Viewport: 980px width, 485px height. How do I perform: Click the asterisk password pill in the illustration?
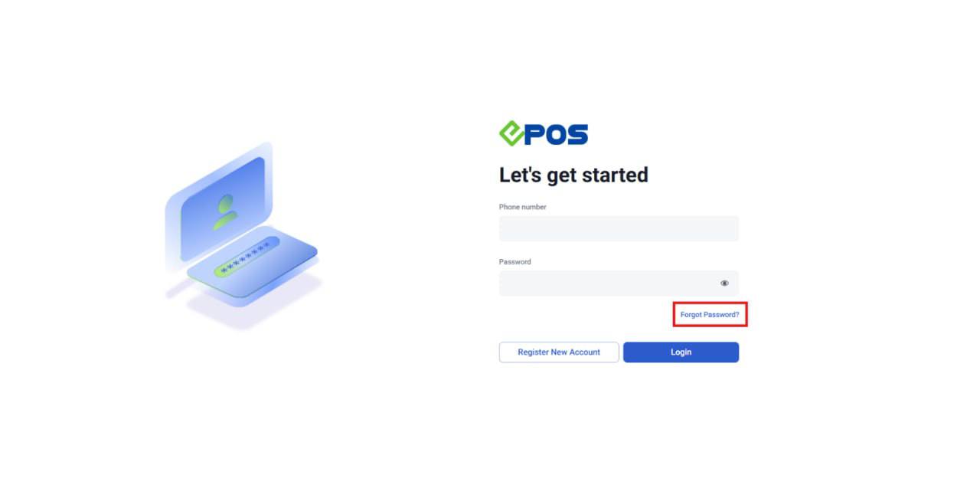245,258
